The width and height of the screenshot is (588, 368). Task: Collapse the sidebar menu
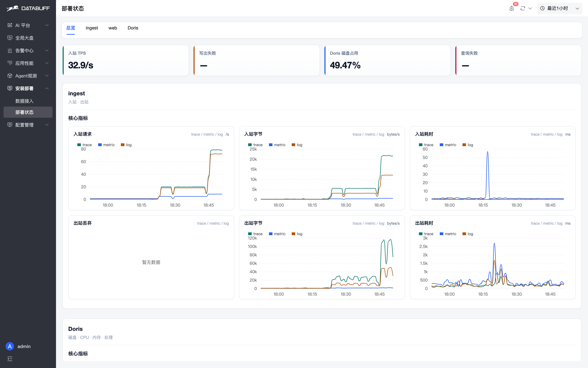10,359
